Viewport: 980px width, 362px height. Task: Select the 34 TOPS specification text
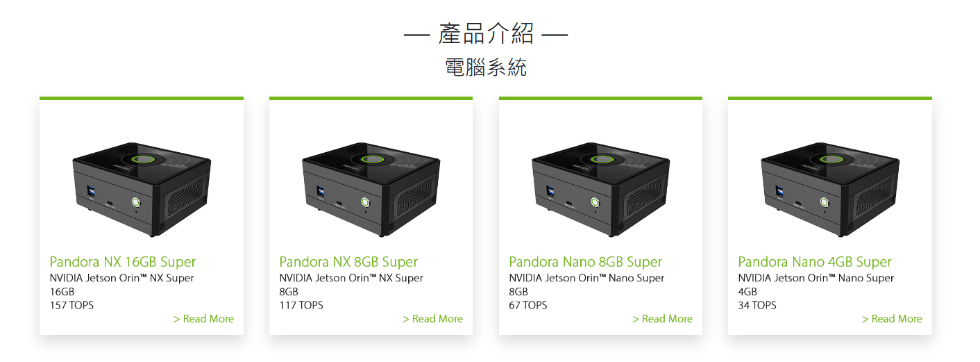(757, 305)
